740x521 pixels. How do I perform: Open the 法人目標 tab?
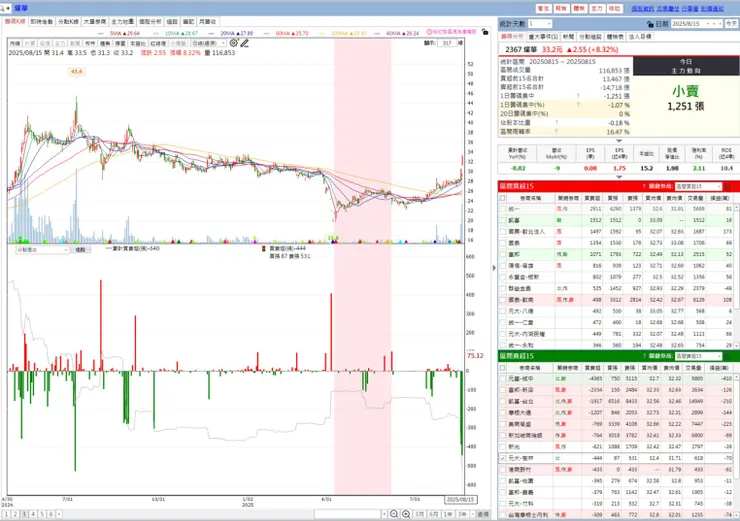640,37
